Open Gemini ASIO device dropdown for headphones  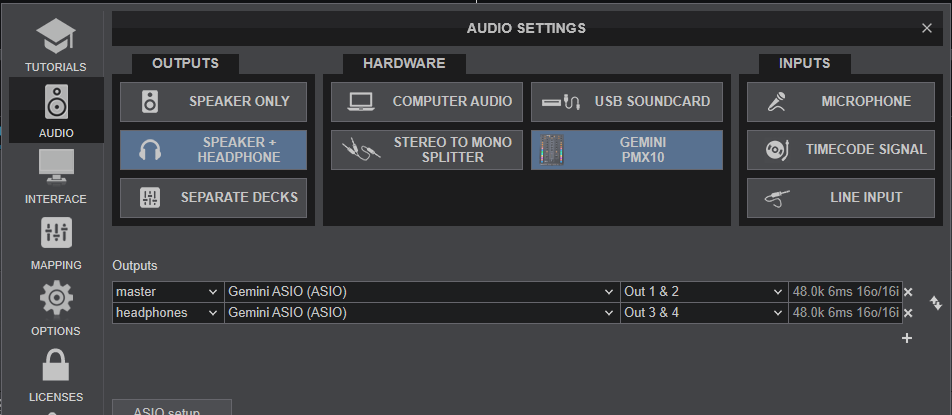[x=421, y=313]
